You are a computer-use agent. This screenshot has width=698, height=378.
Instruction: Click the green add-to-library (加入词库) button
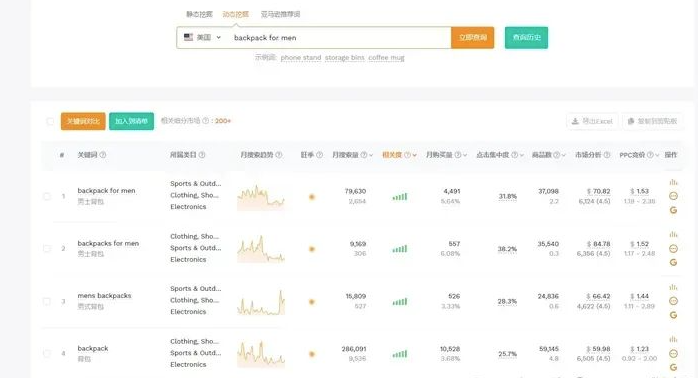tap(131, 121)
